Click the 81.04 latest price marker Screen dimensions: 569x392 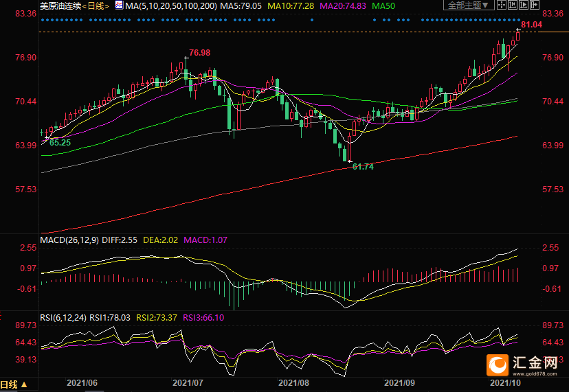pos(532,25)
